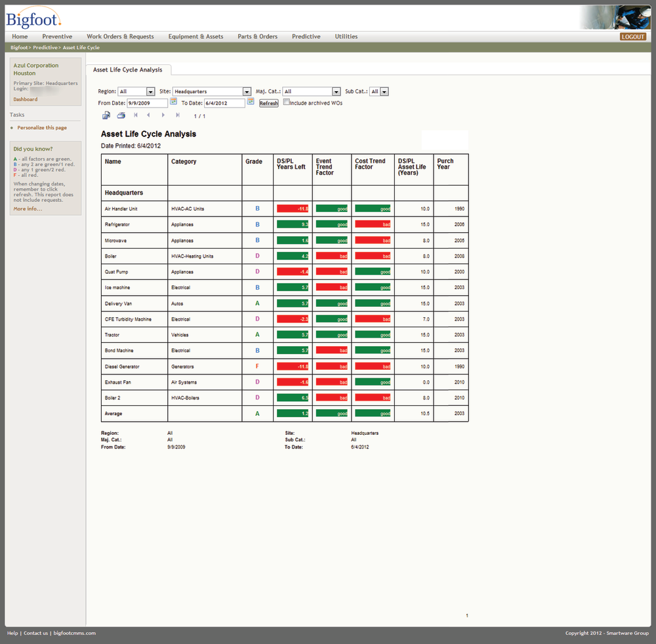The image size is (656, 644).
Task: Expand the Site selection list
Action: click(246, 91)
